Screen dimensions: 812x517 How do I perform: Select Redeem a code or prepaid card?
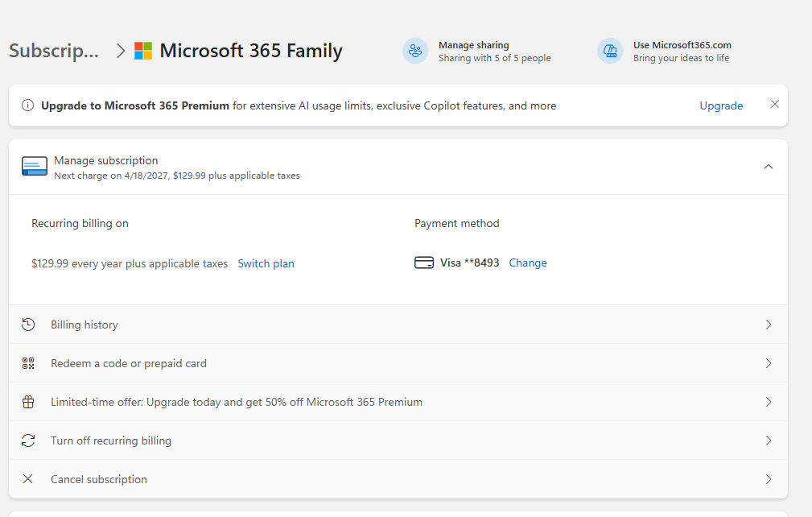[x=398, y=363]
